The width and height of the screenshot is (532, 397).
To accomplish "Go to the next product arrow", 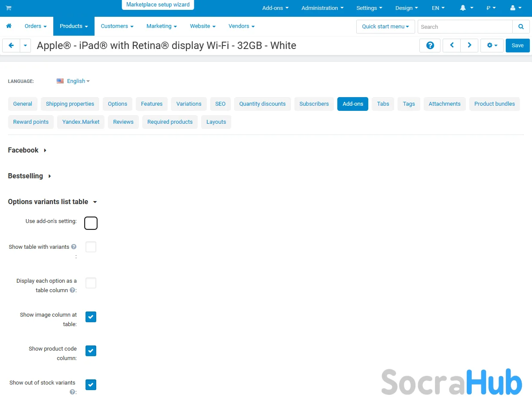I will coord(469,46).
